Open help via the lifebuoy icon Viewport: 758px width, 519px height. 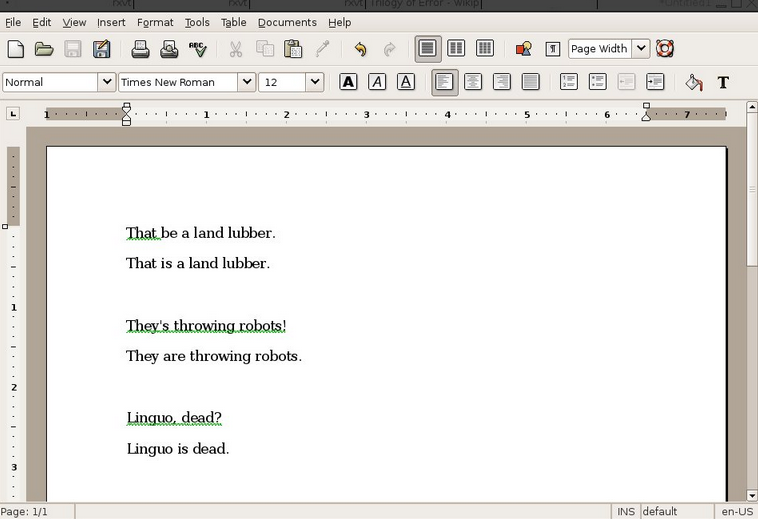(665, 49)
